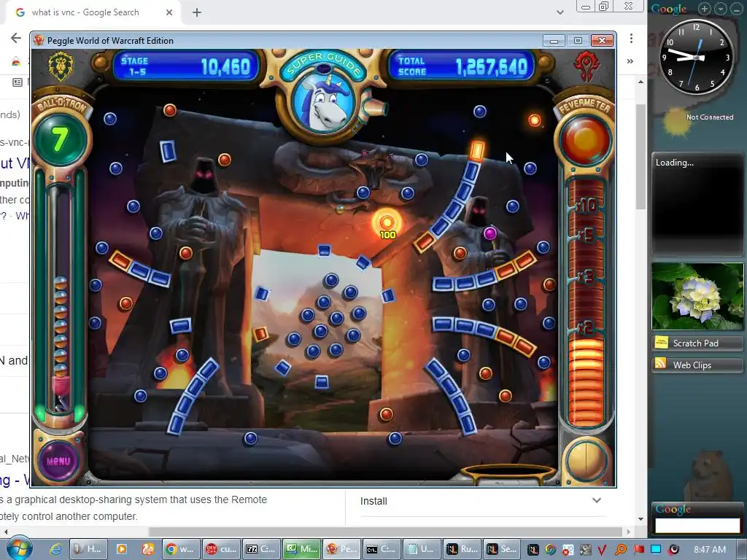Expand the Install section chevron
The image size is (747, 560).
click(x=597, y=500)
